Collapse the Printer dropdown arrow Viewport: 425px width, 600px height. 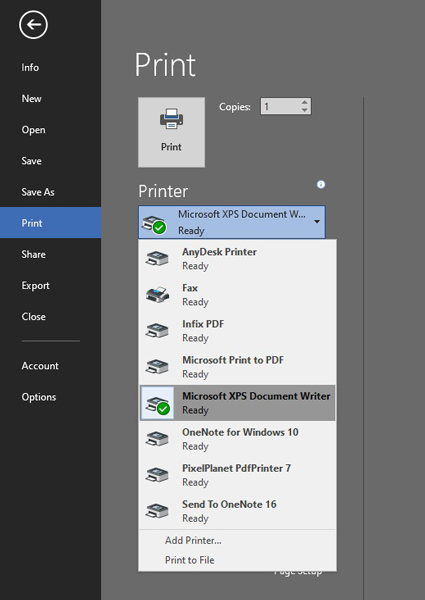tap(317, 222)
